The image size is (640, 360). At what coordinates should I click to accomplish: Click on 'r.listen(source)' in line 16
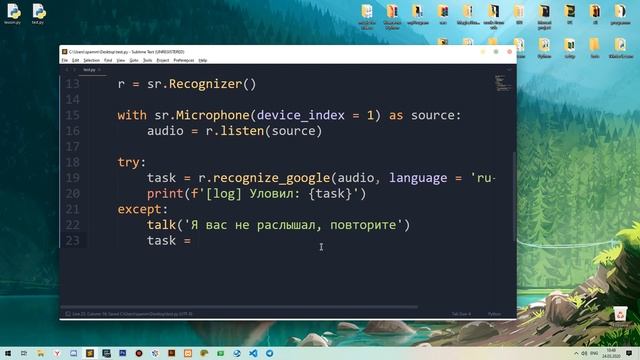click(x=264, y=131)
